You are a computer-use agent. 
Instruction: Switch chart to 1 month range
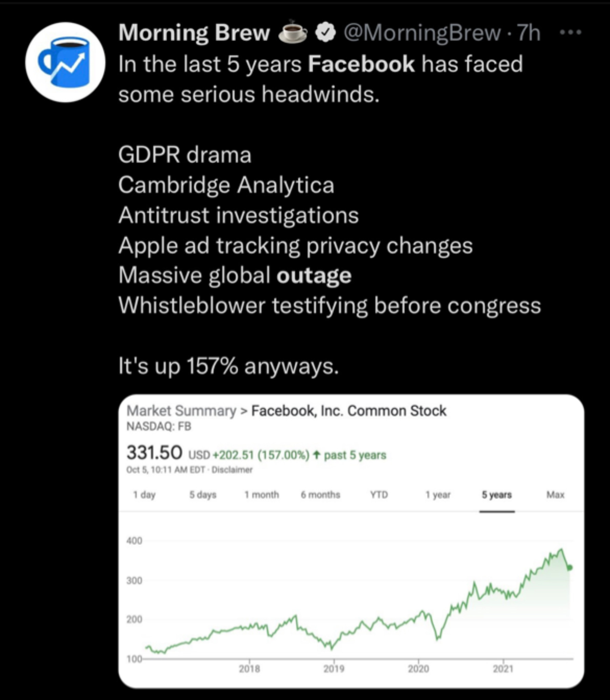click(262, 495)
